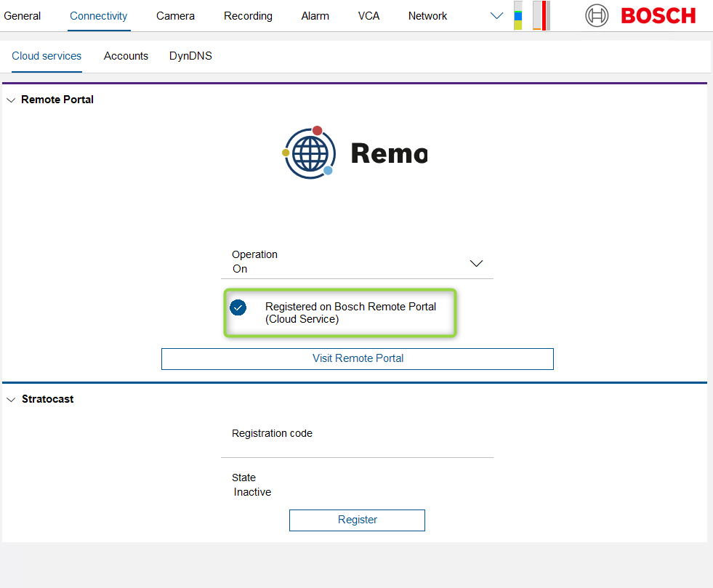Click the Stratocast Register button
The width and height of the screenshot is (713, 588).
click(357, 520)
